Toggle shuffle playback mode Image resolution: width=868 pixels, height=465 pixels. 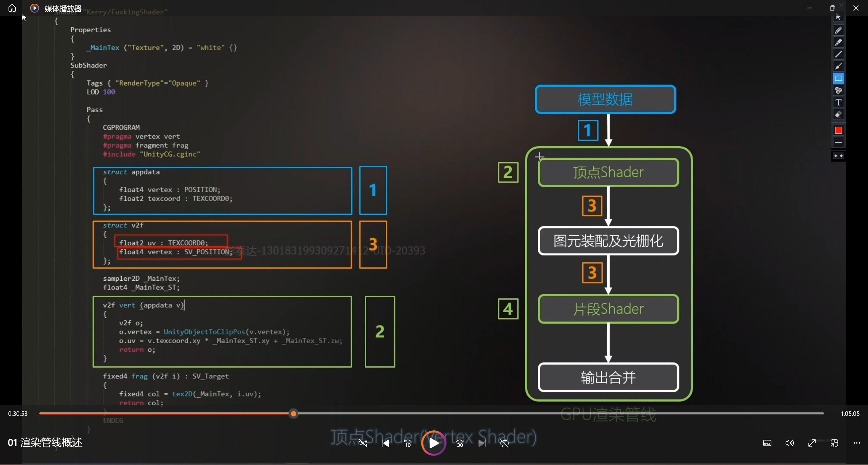pos(363,443)
